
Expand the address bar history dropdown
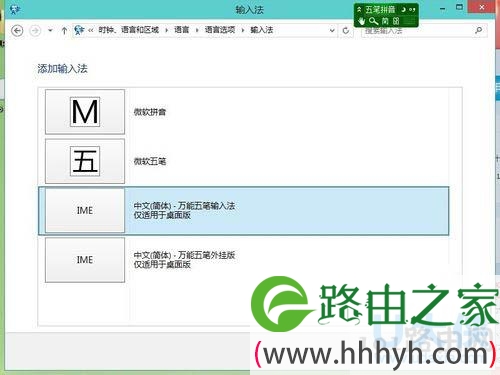tap(332, 30)
